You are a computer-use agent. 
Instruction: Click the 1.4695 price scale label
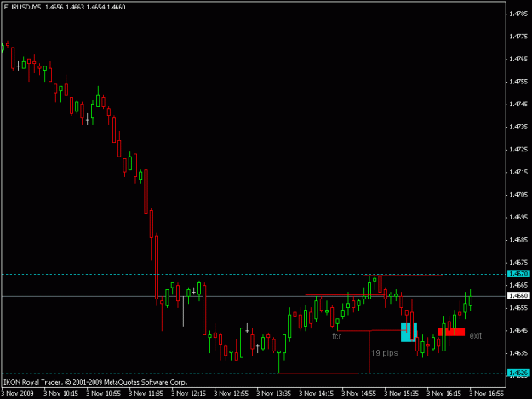(x=518, y=217)
